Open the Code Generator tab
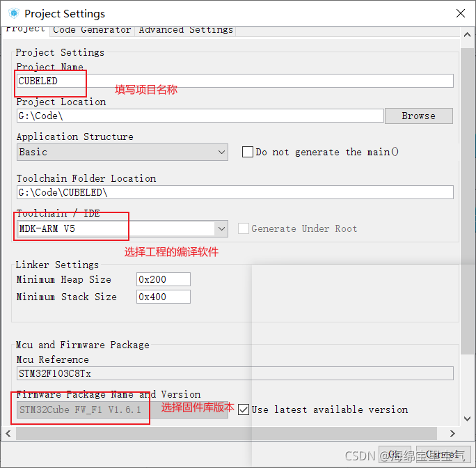476x468 pixels. point(92,31)
